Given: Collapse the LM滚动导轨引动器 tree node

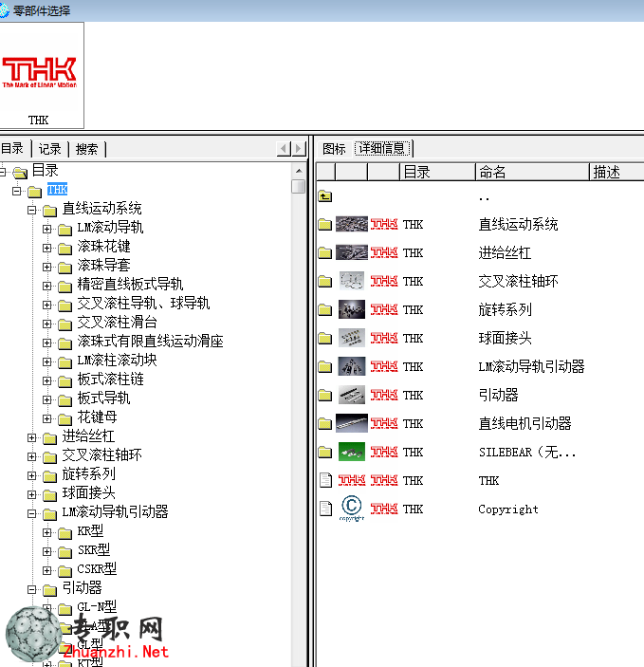Looking at the screenshot, I should pyautogui.click(x=31, y=513).
